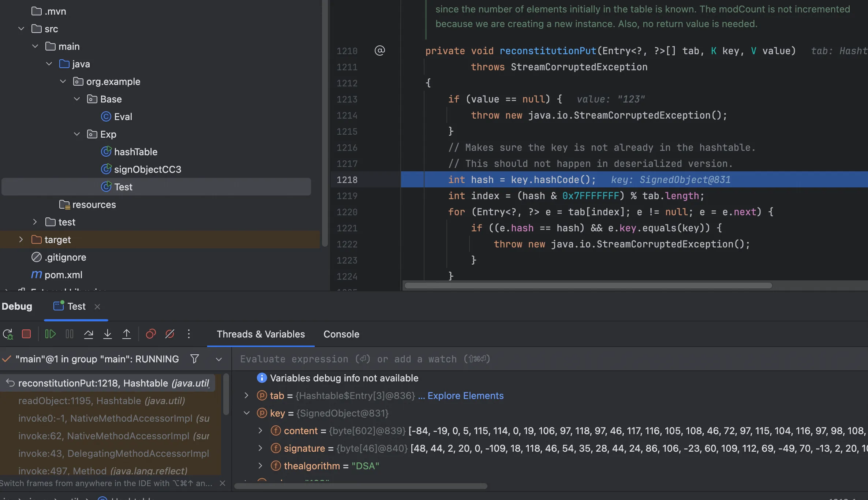The width and height of the screenshot is (868, 500).
Task: Click the thread filter icon
Action: pos(195,359)
